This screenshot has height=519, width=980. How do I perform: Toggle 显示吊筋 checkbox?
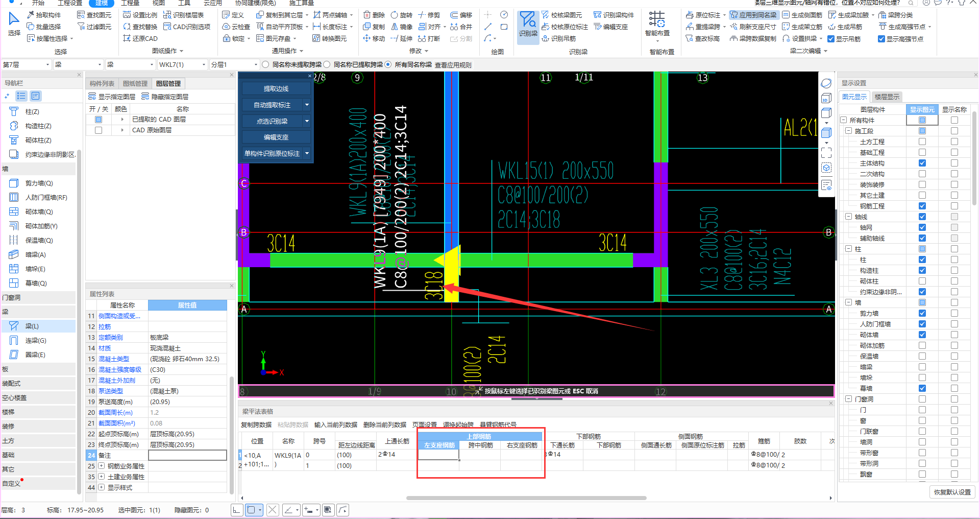coord(831,39)
